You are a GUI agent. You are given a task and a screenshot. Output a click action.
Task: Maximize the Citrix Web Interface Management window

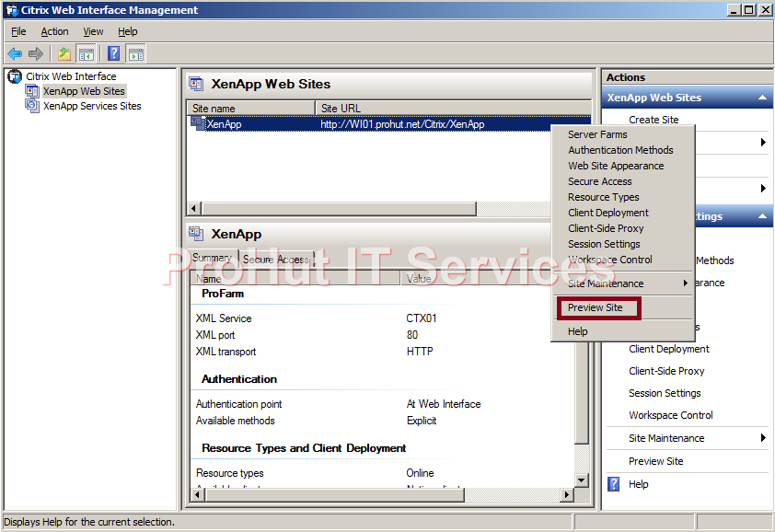click(x=749, y=10)
